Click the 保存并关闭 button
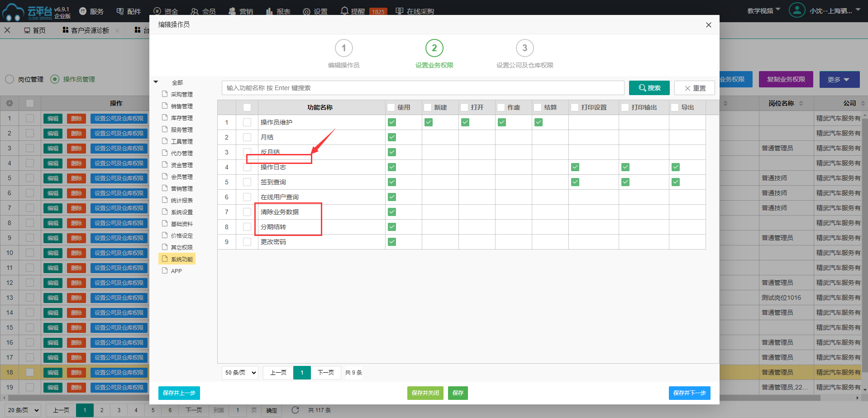The height and width of the screenshot is (418, 868). (x=425, y=393)
